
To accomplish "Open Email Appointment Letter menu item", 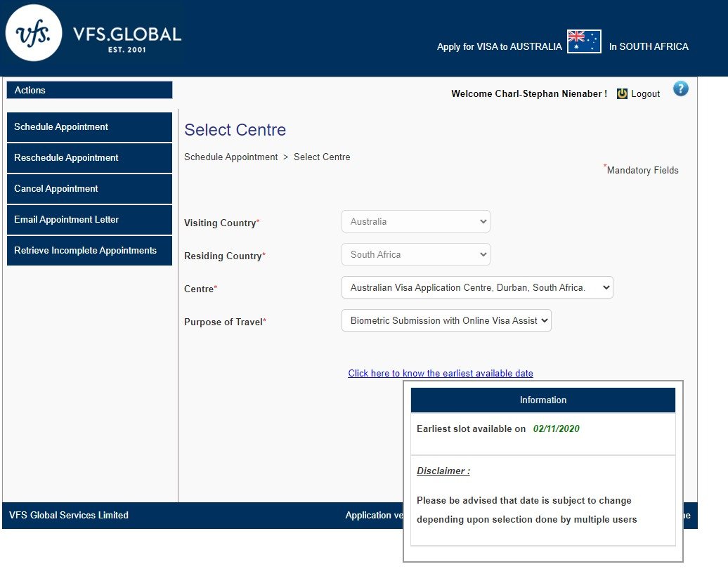I will (90, 220).
